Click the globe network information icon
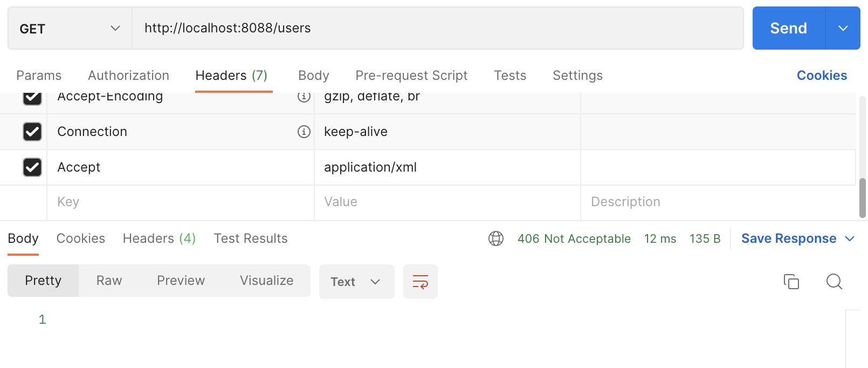The width and height of the screenshot is (868, 368). 496,238
